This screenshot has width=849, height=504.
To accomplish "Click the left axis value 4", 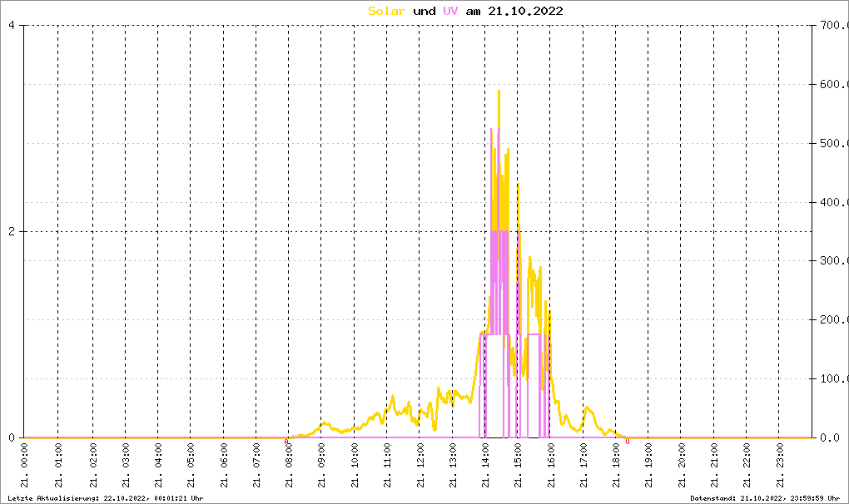I will [12, 25].
